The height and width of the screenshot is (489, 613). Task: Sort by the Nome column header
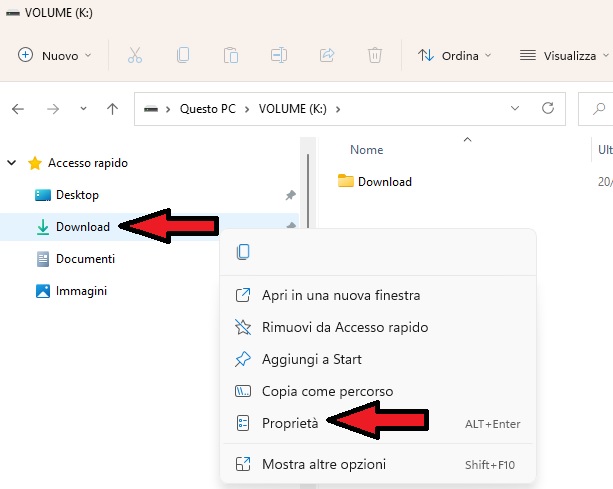point(366,150)
